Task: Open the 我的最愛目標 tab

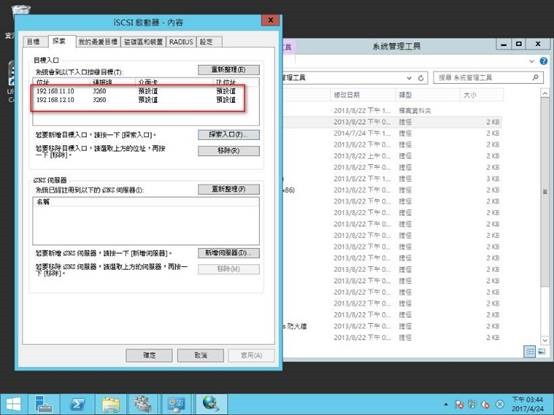Action: (x=98, y=42)
